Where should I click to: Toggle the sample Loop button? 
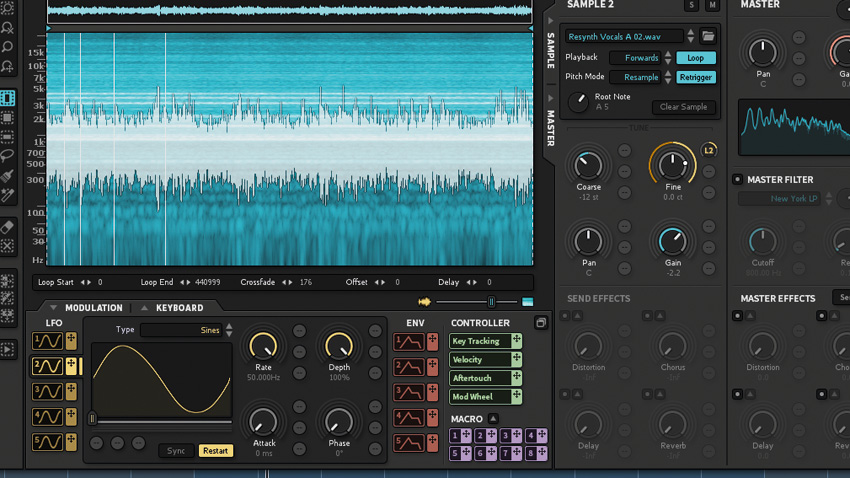695,58
